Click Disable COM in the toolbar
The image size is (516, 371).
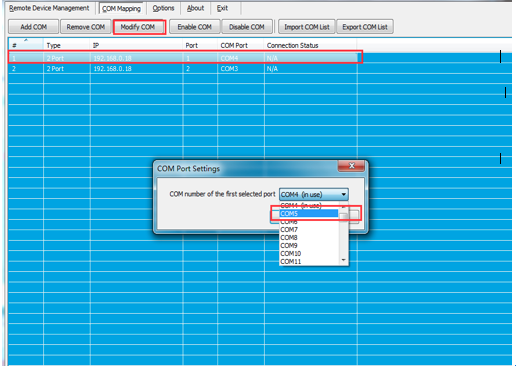click(x=247, y=27)
